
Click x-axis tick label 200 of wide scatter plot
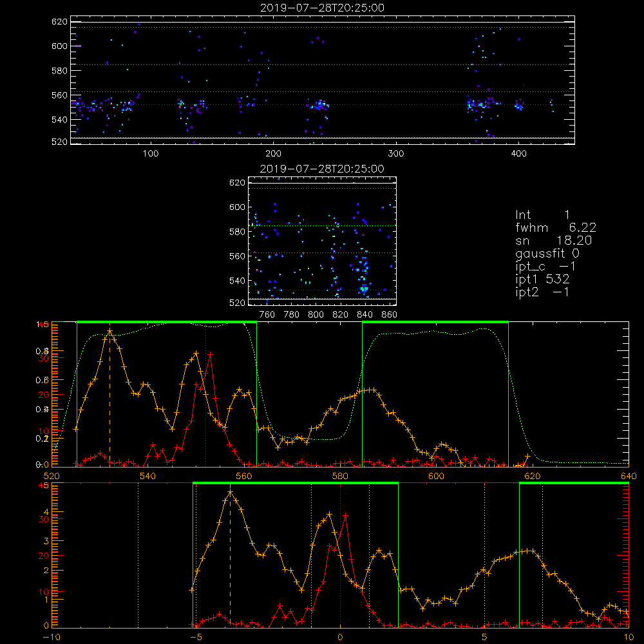(273, 154)
